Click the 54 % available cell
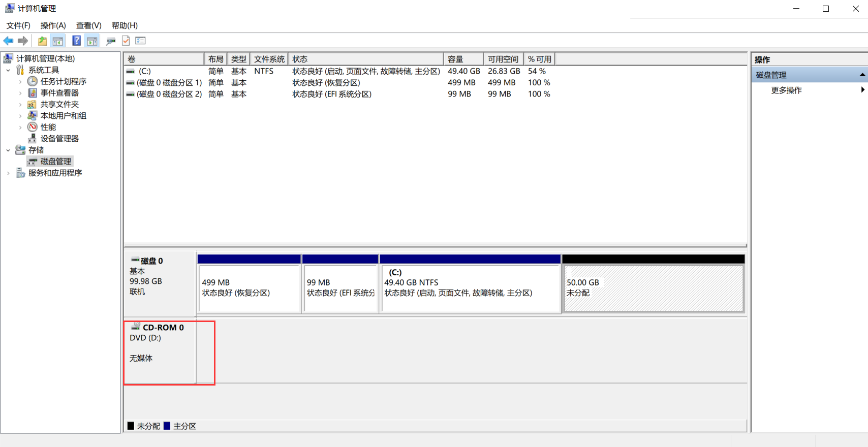Screen dimensions: 868x447 (x=537, y=71)
